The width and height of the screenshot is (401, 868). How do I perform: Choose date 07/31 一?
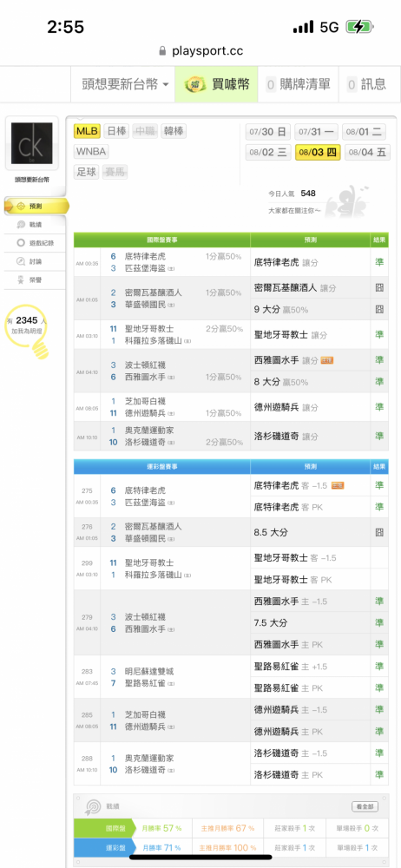(x=316, y=132)
